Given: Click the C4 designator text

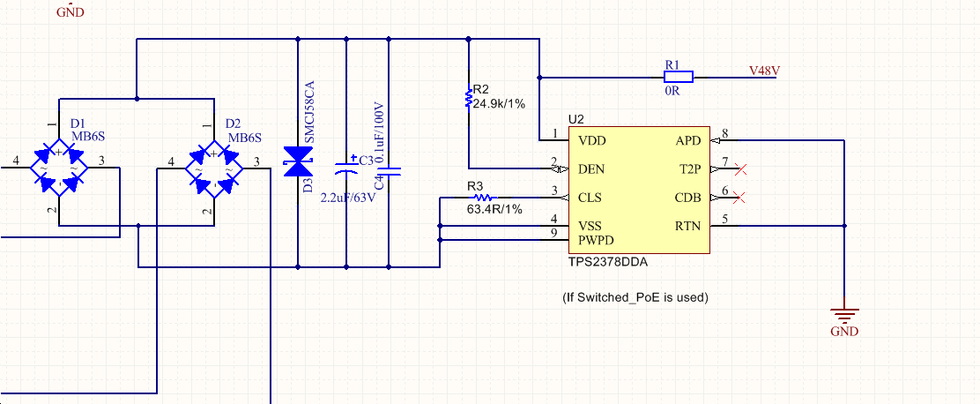Looking at the screenshot, I should click(x=378, y=183).
